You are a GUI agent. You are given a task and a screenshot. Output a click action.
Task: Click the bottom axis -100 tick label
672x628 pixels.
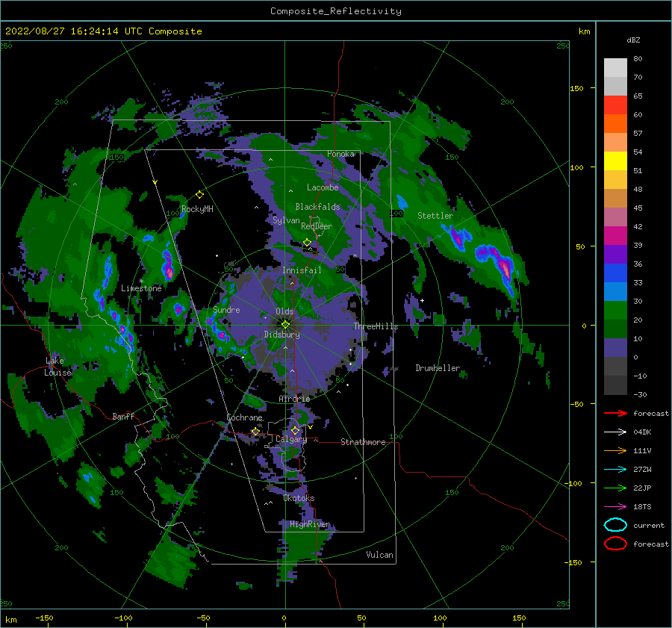(x=123, y=618)
